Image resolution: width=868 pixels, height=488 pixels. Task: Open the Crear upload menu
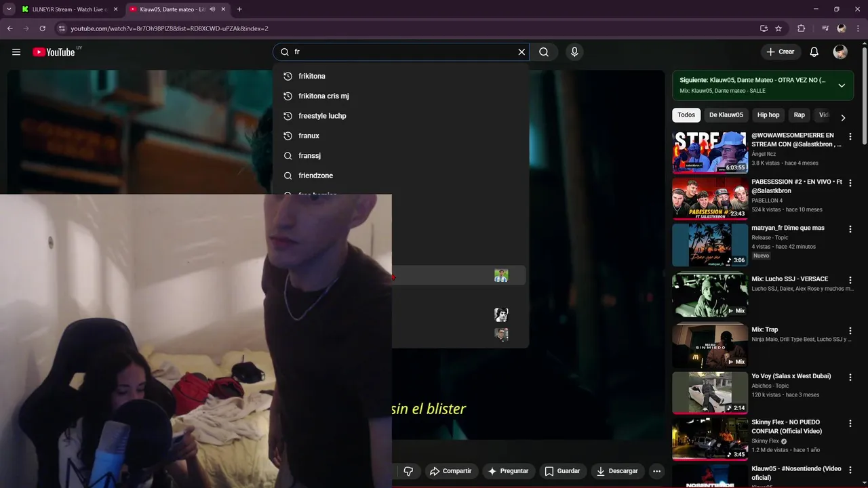pyautogui.click(x=780, y=52)
